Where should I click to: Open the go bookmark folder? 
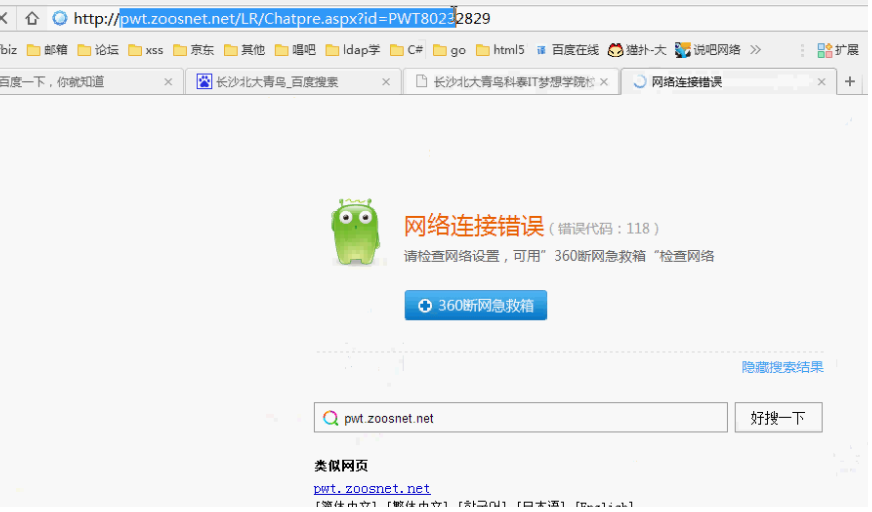click(x=449, y=50)
